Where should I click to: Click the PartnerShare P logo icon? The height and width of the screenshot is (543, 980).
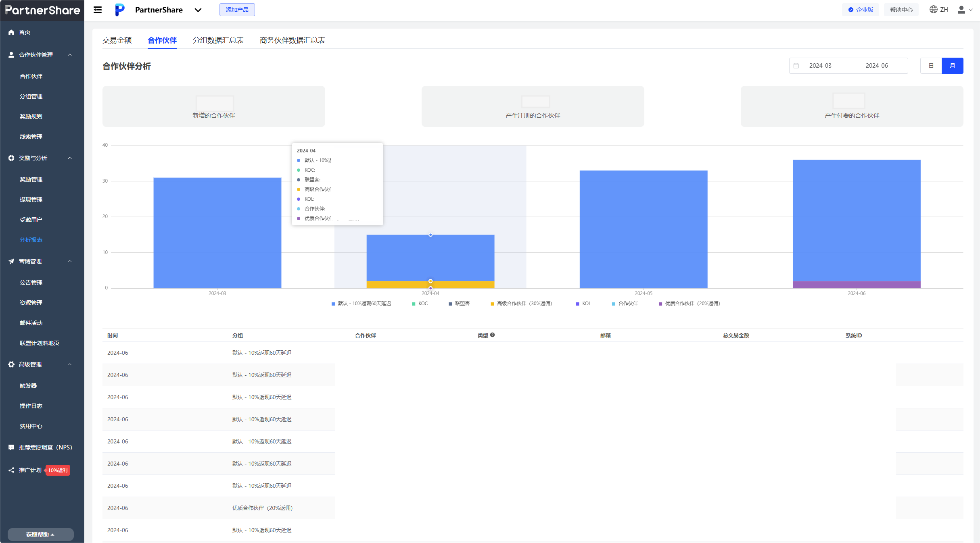119,10
